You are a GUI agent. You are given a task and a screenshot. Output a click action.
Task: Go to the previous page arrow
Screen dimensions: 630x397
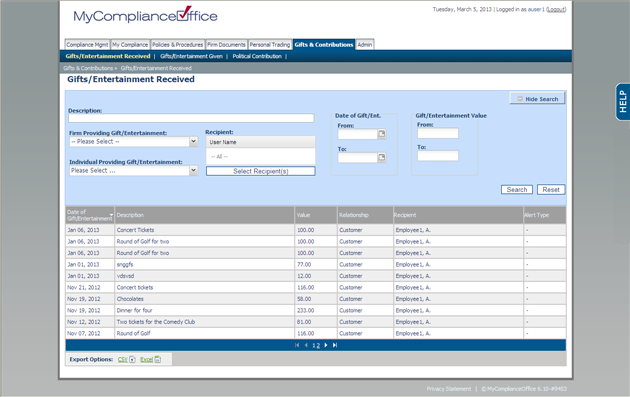[306, 345]
